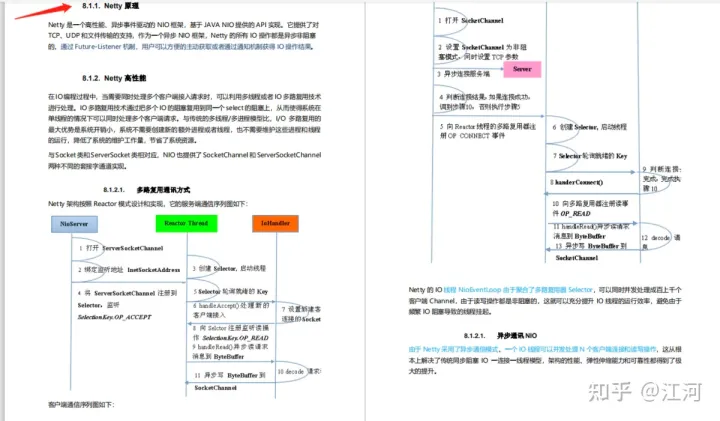Screen dimensions: 720x421
Task: Click the pink Server box
Action: [522, 69]
